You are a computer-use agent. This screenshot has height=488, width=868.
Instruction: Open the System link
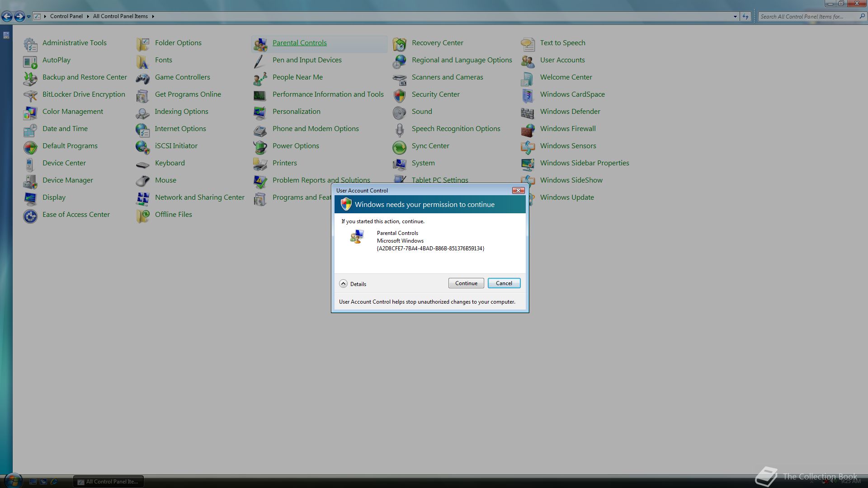click(423, 163)
